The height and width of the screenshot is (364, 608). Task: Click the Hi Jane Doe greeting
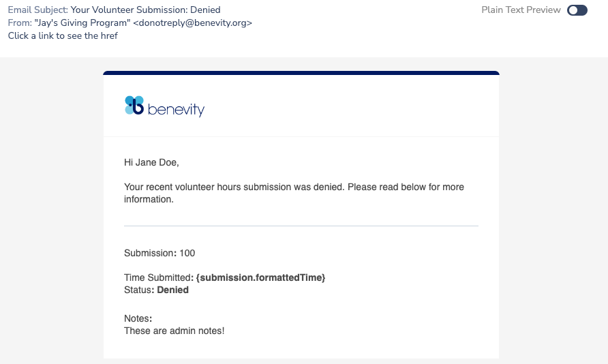(151, 162)
